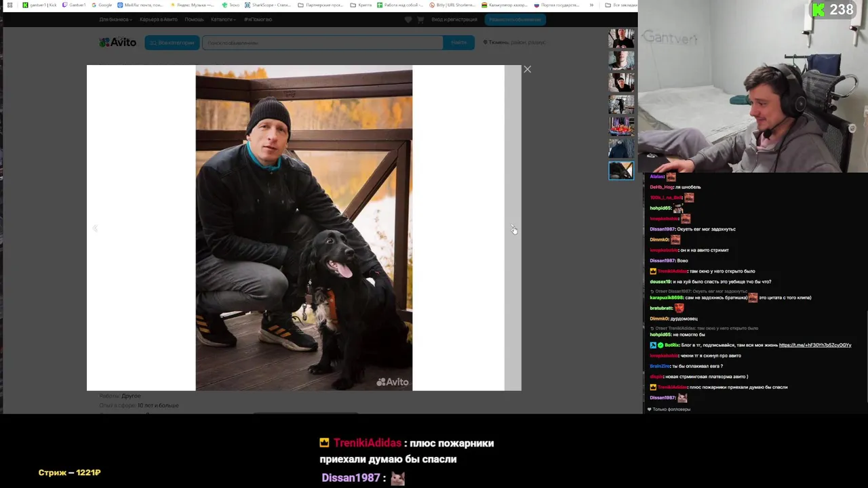Open the Помощь page
The height and width of the screenshot is (488, 868).
194,19
